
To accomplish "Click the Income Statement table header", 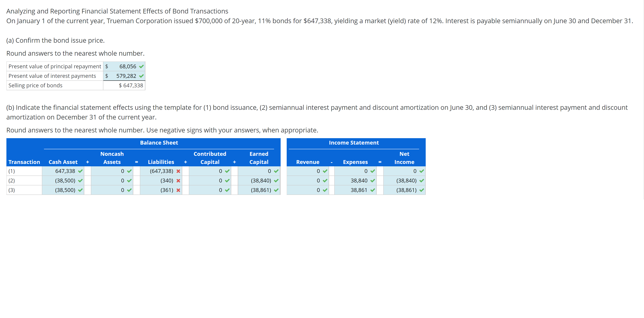I will (354, 143).
